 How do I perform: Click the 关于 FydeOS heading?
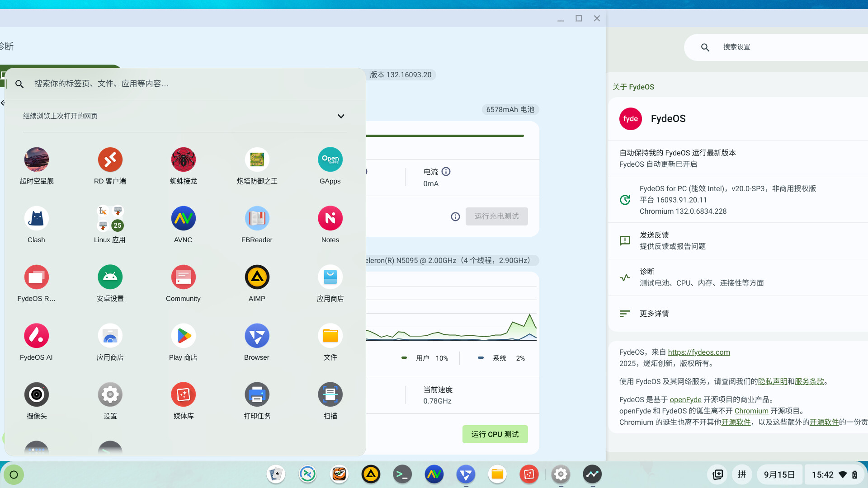633,87
